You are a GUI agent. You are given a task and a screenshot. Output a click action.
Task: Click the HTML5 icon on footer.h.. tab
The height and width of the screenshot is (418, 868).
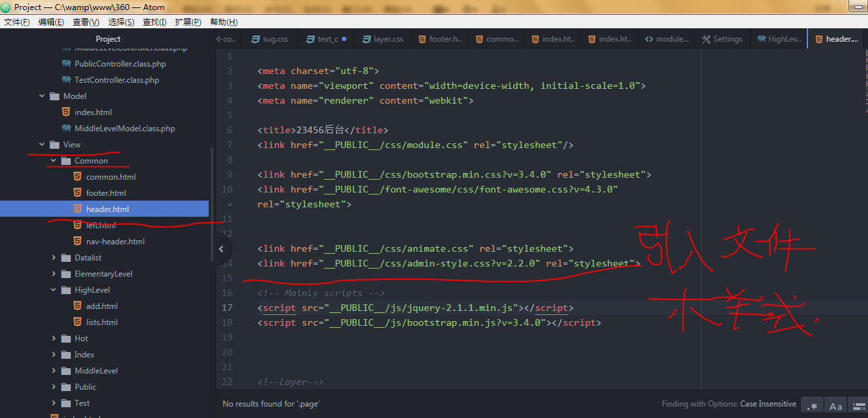point(422,39)
